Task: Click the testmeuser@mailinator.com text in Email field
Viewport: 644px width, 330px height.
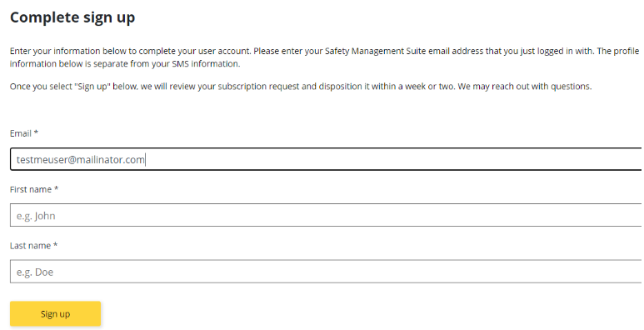Action: [81, 159]
